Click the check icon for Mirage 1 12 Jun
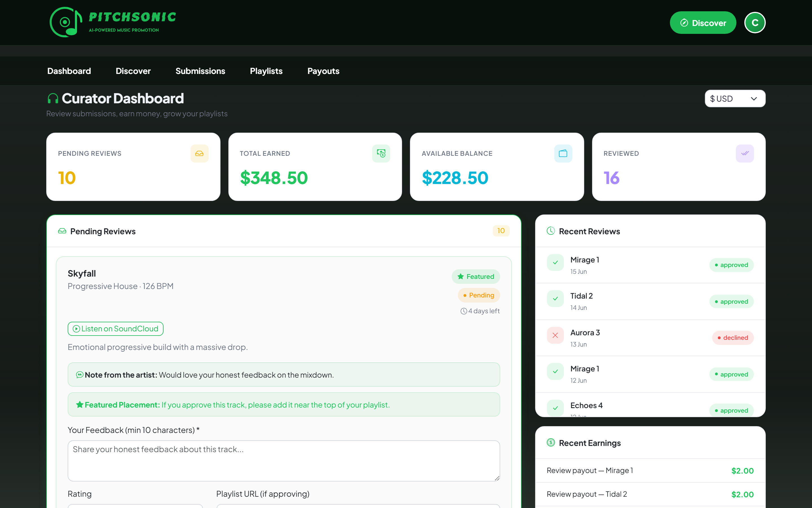The height and width of the screenshot is (508, 812). (555, 372)
